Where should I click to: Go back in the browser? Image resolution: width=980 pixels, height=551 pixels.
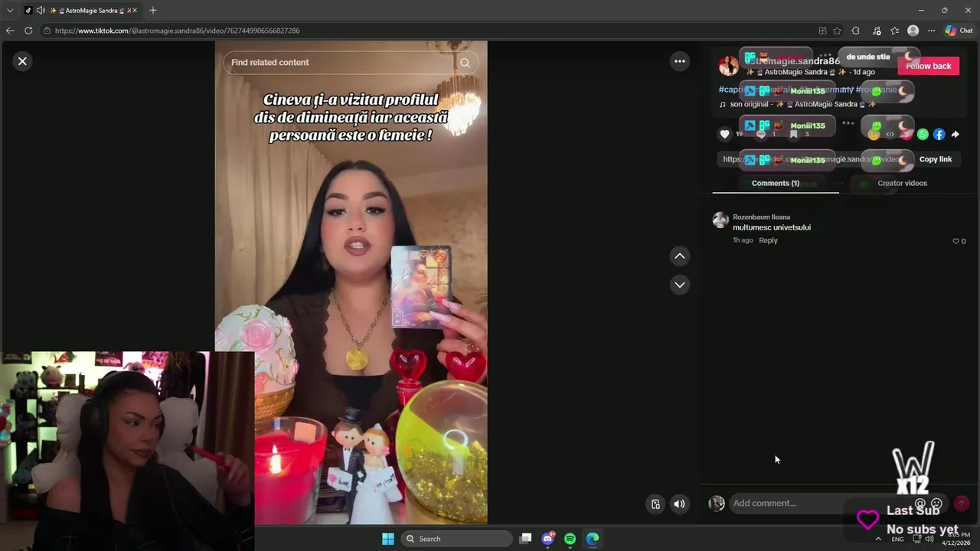(x=10, y=31)
